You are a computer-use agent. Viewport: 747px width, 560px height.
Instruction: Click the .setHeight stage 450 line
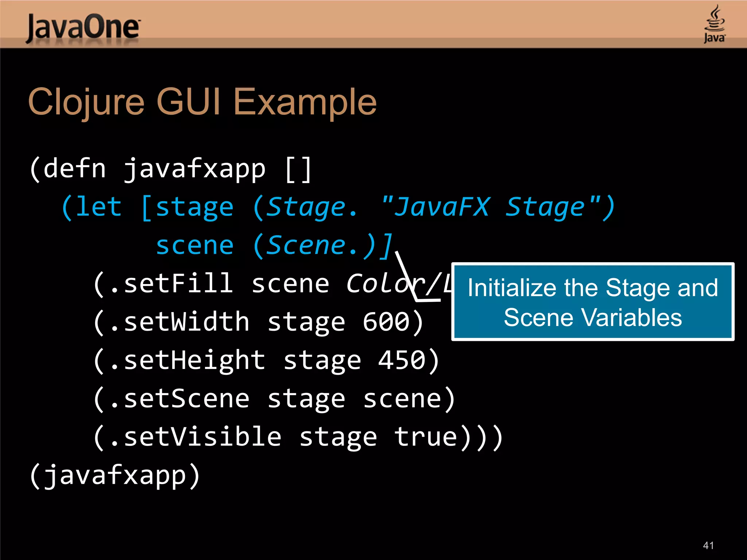pyautogui.click(x=267, y=361)
